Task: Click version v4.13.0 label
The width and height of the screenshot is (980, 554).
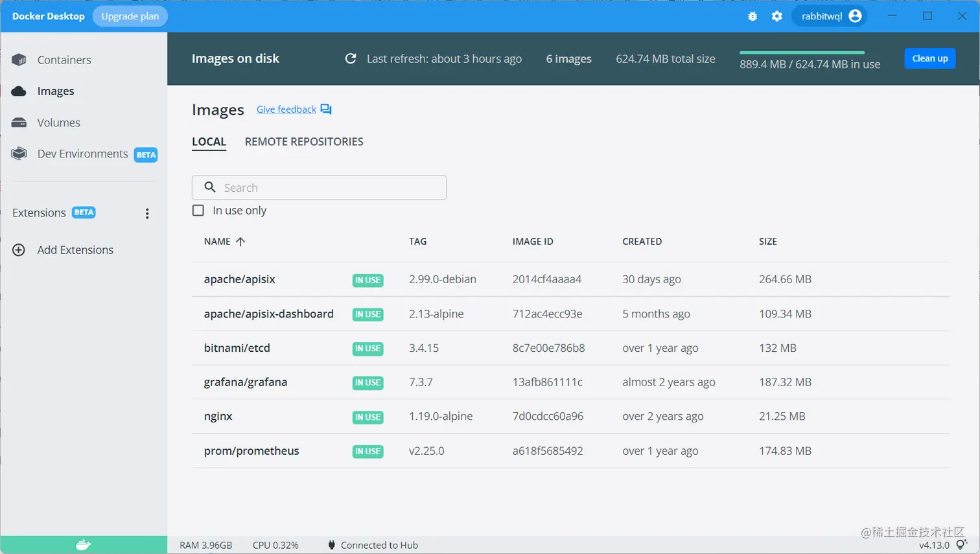Action: 934,545
